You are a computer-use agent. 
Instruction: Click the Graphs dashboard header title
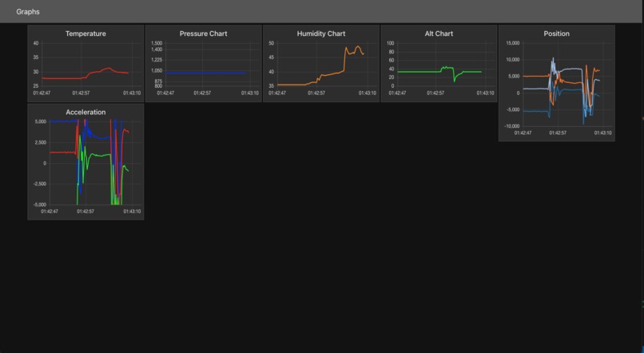pyautogui.click(x=28, y=11)
